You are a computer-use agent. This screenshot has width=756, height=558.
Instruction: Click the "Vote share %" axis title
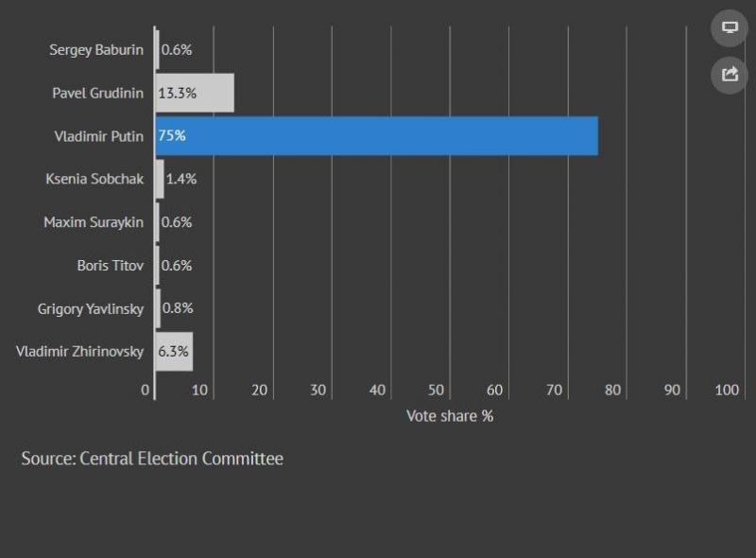point(450,416)
